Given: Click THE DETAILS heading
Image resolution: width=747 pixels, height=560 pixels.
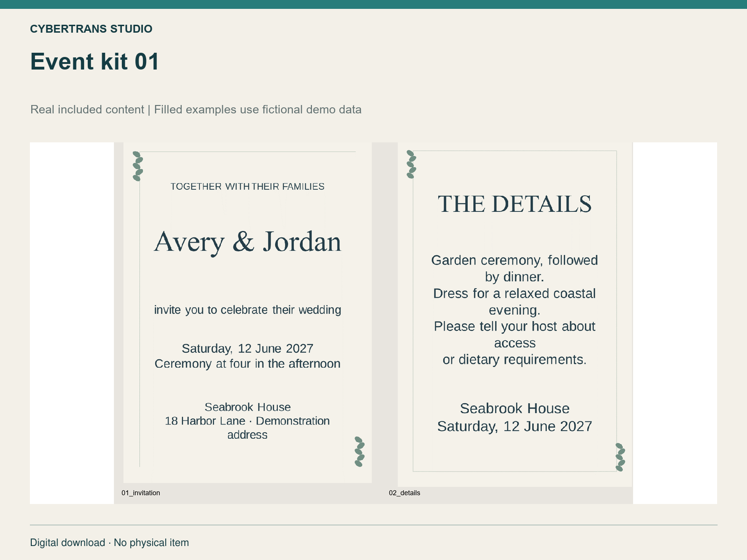Looking at the screenshot, I should tap(514, 204).
